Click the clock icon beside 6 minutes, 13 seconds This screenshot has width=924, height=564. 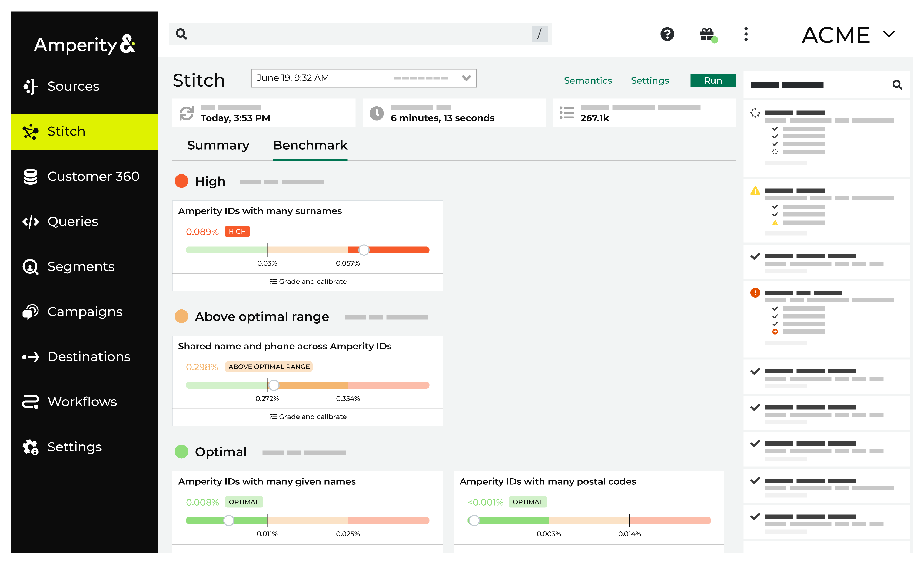pyautogui.click(x=377, y=113)
